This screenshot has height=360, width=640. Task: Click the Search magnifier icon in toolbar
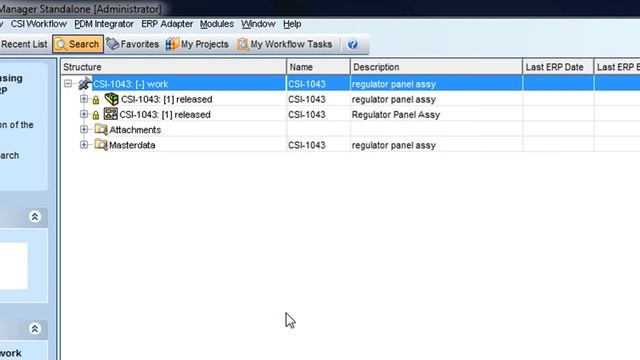[60, 44]
